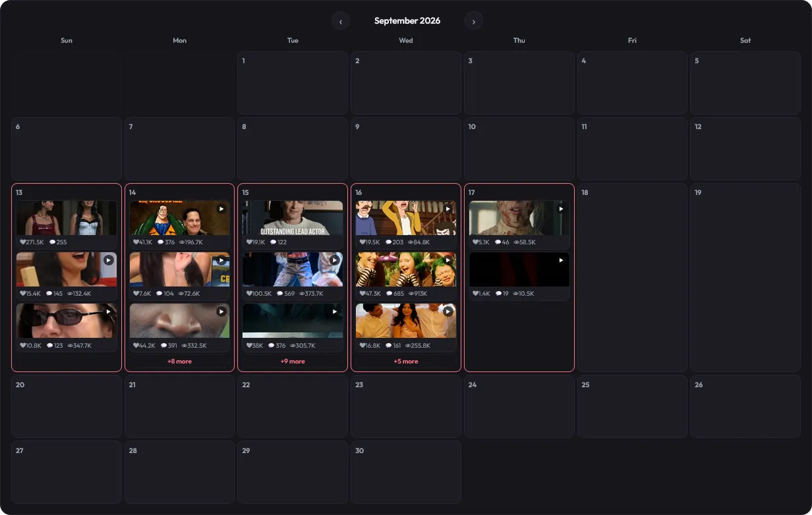The image size is (812, 515).
Task: Click the heart icon beside 100.5K
Action: click(250, 294)
